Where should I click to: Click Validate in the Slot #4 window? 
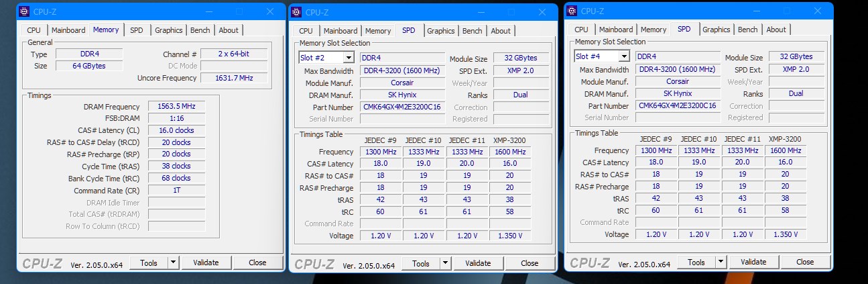click(x=753, y=263)
